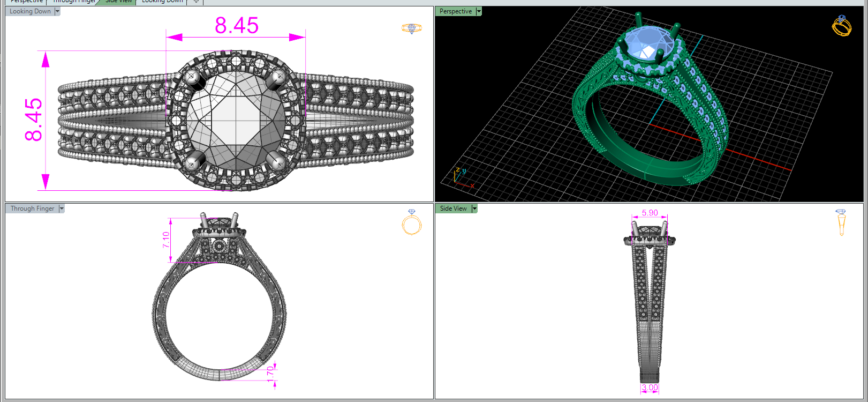Select the Perspective viewport title label
This screenshot has height=402, width=868.
[456, 11]
